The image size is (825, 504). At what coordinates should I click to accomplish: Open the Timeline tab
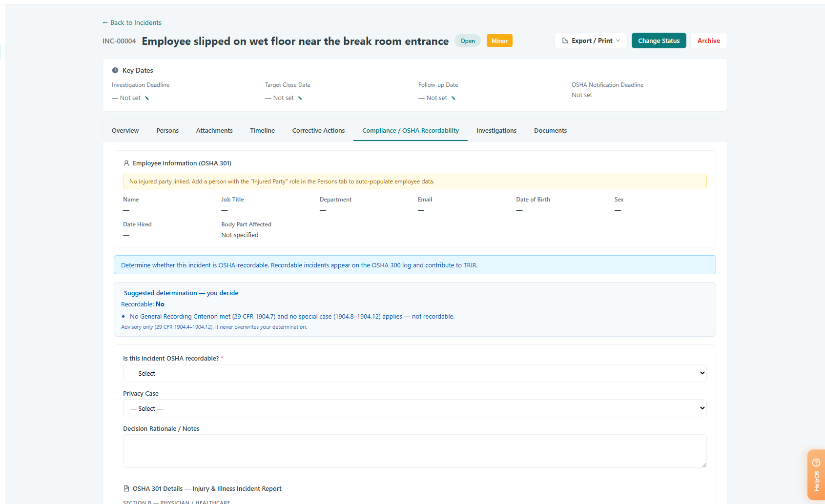(262, 131)
